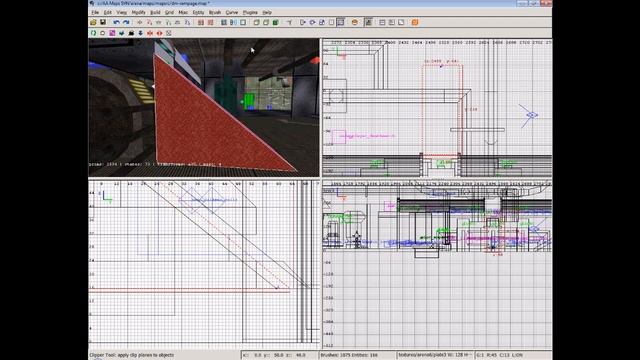Open the Plugins menu
This screenshot has height=360, width=640.
point(250,13)
